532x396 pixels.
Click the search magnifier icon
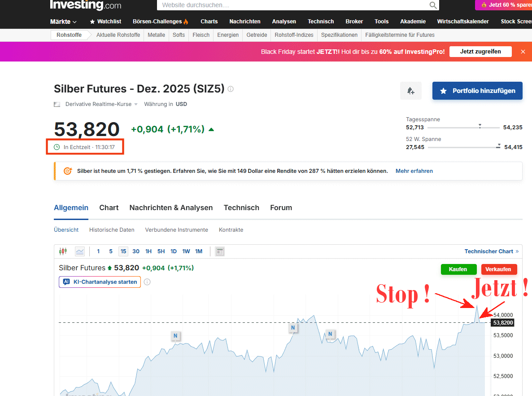tap(433, 5)
